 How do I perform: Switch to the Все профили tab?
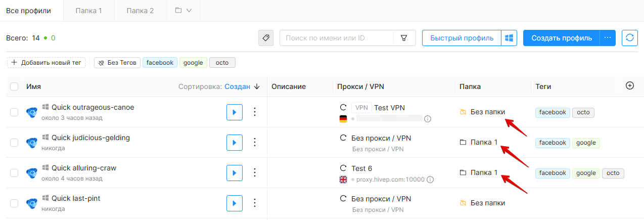[x=31, y=10]
